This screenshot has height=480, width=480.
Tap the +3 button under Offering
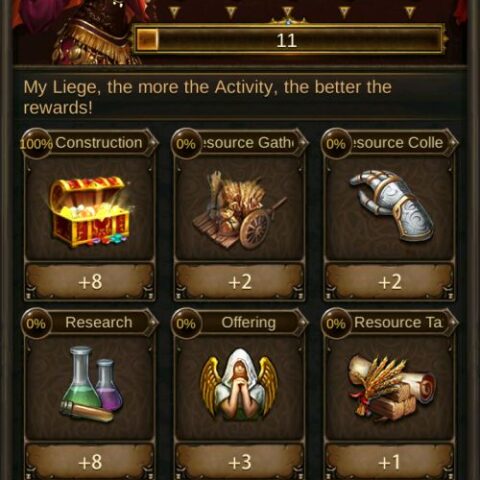pyautogui.click(x=240, y=462)
